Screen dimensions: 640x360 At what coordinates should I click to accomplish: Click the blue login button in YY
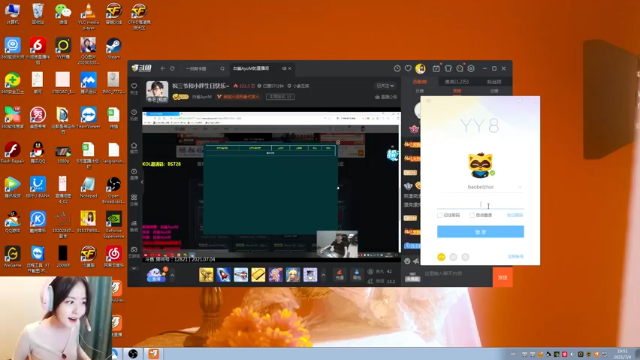480,231
